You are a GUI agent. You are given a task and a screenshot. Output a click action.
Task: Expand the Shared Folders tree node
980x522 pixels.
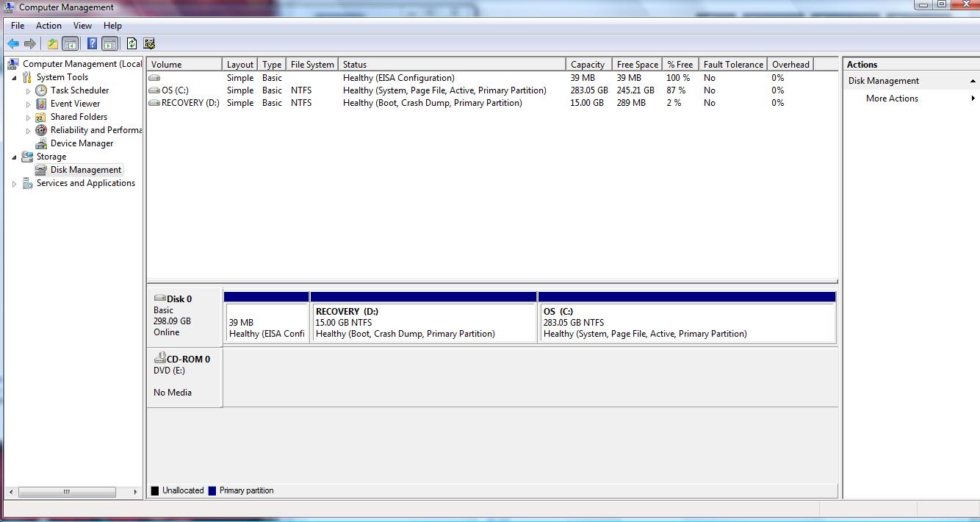click(28, 118)
